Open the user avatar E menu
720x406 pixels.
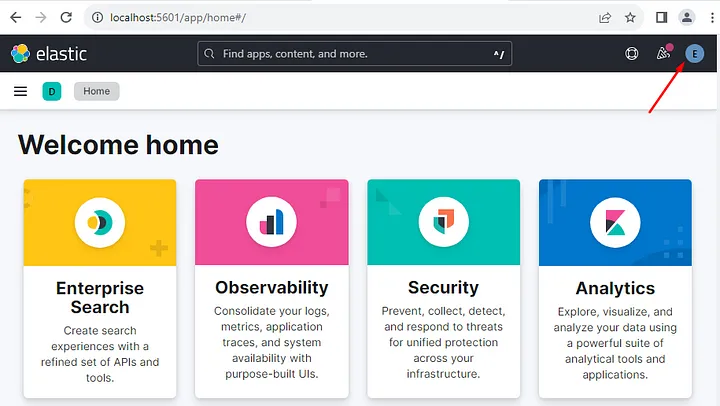point(694,54)
